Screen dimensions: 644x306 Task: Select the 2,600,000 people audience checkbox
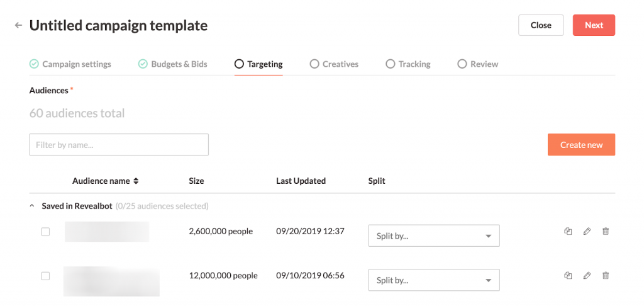(x=45, y=232)
